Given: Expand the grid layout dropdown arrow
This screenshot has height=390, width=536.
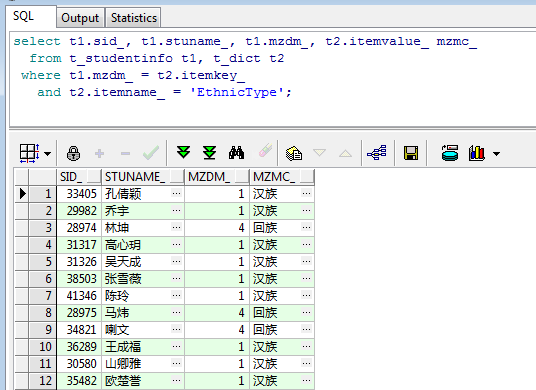Looking at the screenshot, I should click(x=48, y=153).
